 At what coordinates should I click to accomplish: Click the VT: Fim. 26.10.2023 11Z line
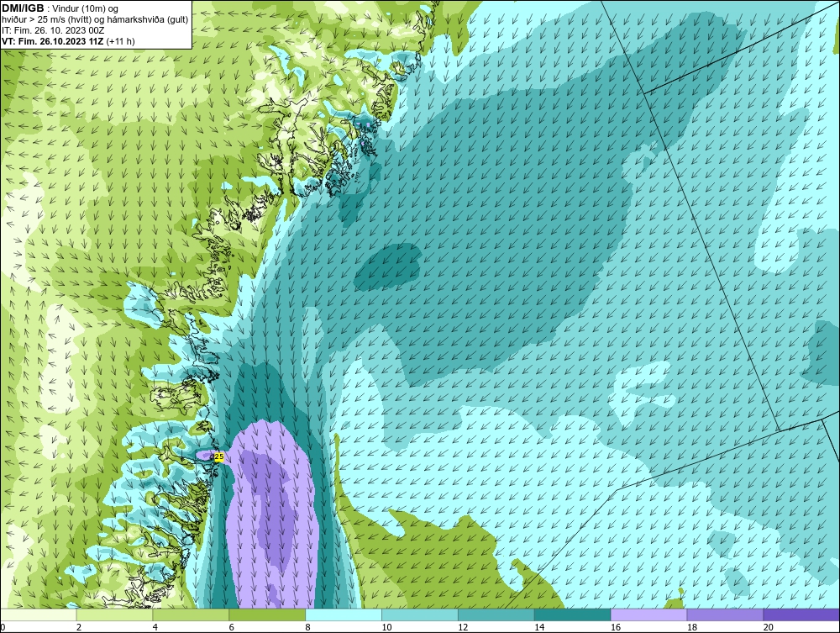tap(68, 41)
